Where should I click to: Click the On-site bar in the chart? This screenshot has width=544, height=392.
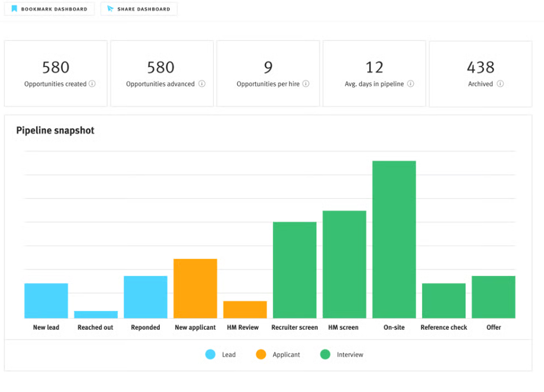click(x=394, y=237)
